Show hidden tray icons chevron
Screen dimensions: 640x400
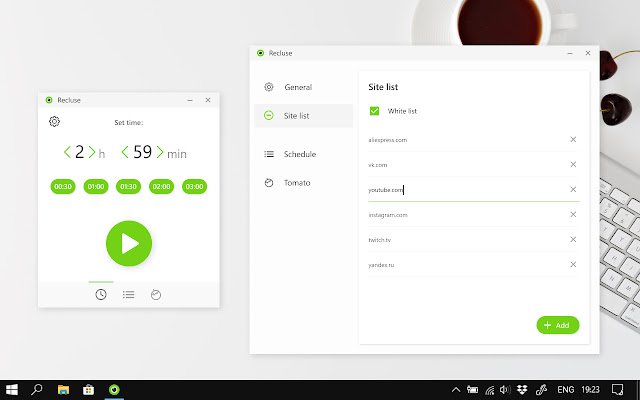(456, 390)
